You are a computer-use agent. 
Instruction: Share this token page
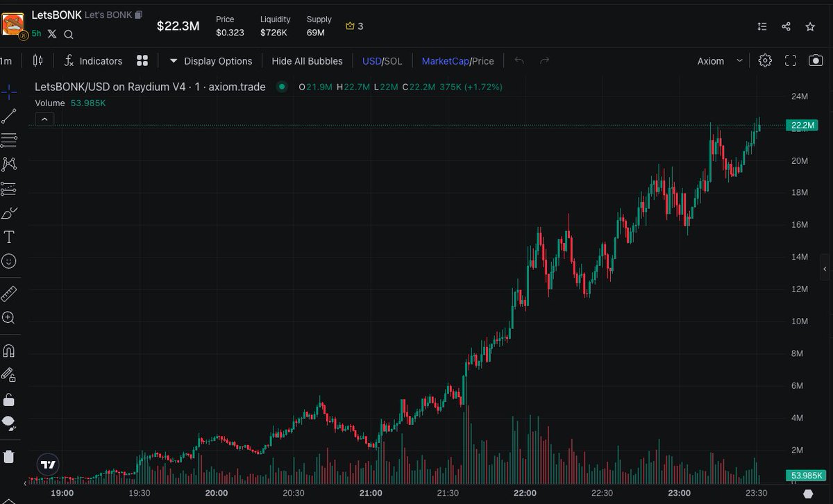(786, 26)
